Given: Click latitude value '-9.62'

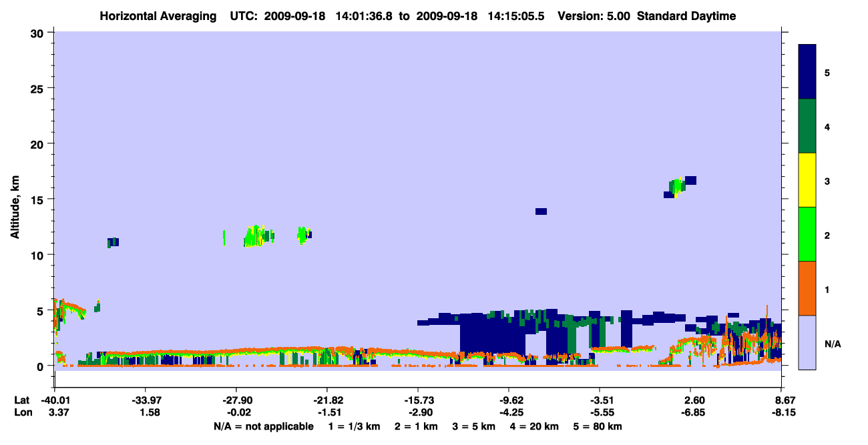Looking at the screenshot, I should click(509, 400).
